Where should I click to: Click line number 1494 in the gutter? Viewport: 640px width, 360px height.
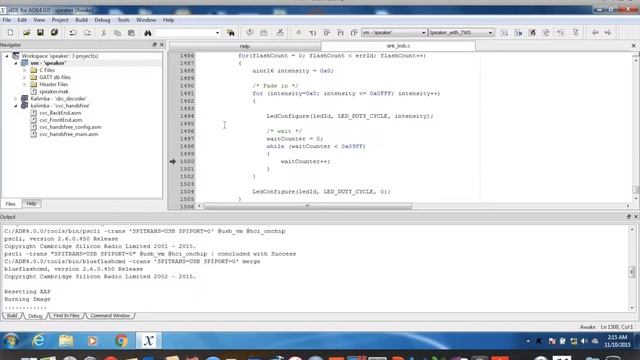point(187,116)
